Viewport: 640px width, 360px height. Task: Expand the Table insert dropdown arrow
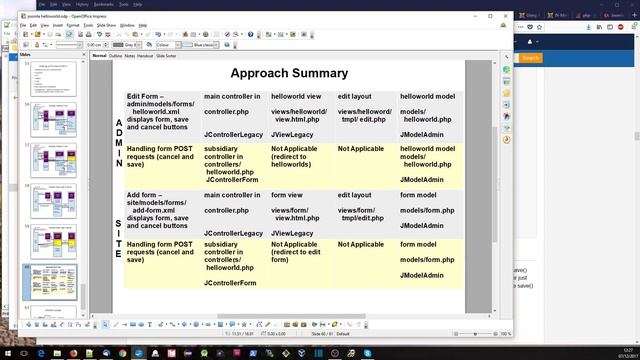pos(199,35)
